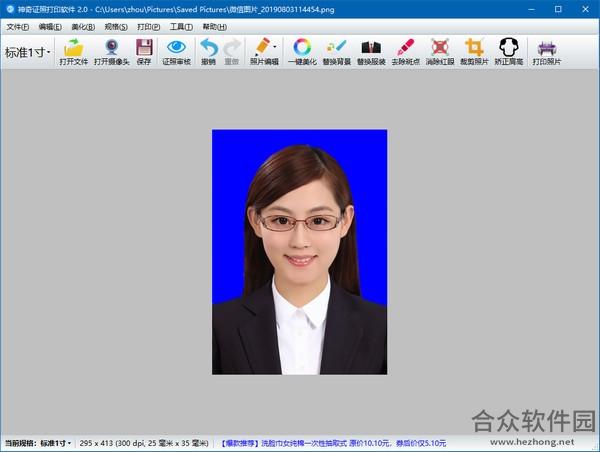Click the application icon in title bar
The image size is (600, 452).
tap(10, 9)
